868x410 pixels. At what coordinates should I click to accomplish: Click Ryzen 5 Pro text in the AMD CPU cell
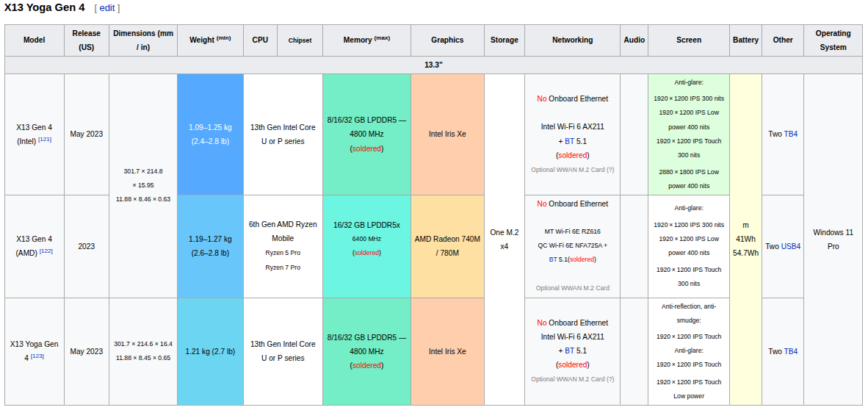283,253
